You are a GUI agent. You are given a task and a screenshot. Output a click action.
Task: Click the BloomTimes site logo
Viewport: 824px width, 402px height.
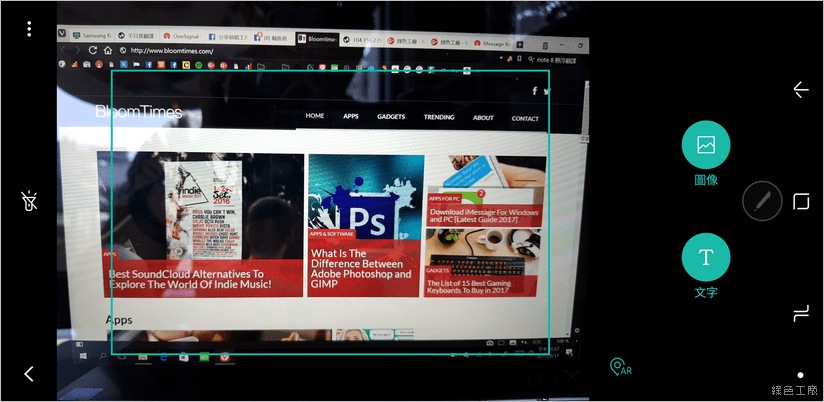tap(139, 111)
